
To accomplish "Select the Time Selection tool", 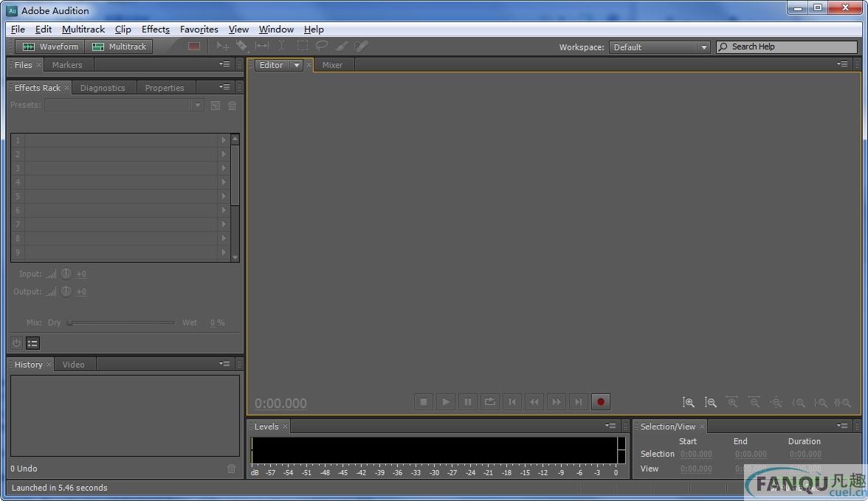I will 282,46.
